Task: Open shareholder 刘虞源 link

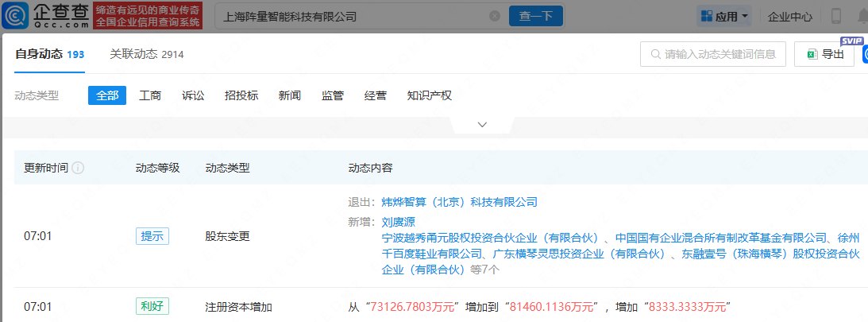Action: tap(399, 222)
